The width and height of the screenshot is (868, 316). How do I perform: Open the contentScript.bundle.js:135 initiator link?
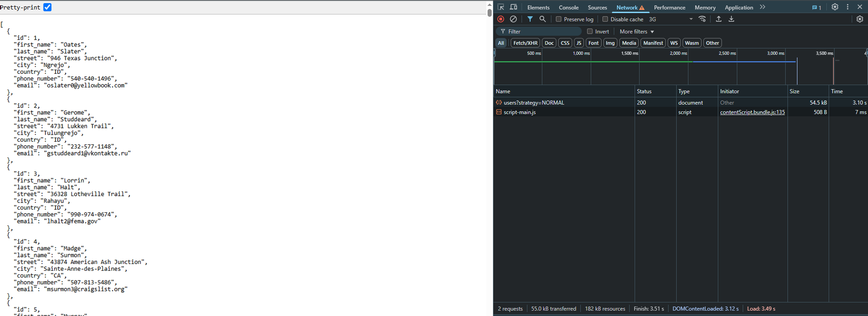(x=752, y=112)
